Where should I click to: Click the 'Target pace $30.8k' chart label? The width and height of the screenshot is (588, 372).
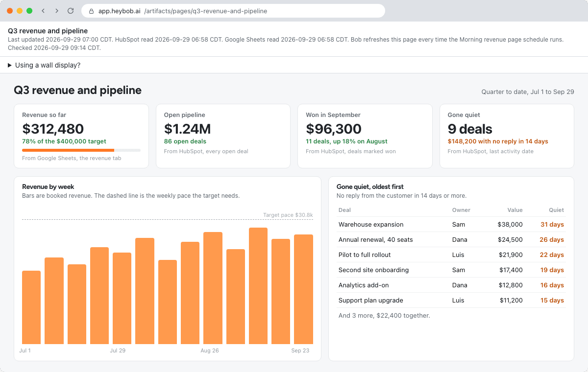pos(288,215)
